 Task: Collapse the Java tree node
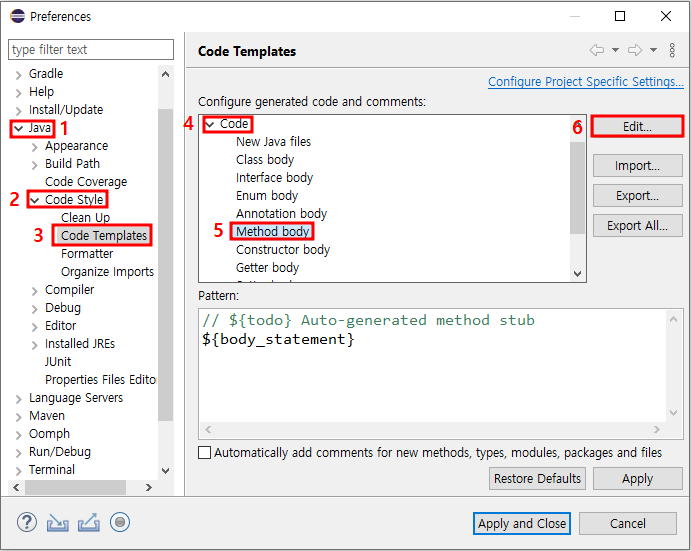pyautogui.click(x=19, y=129)
